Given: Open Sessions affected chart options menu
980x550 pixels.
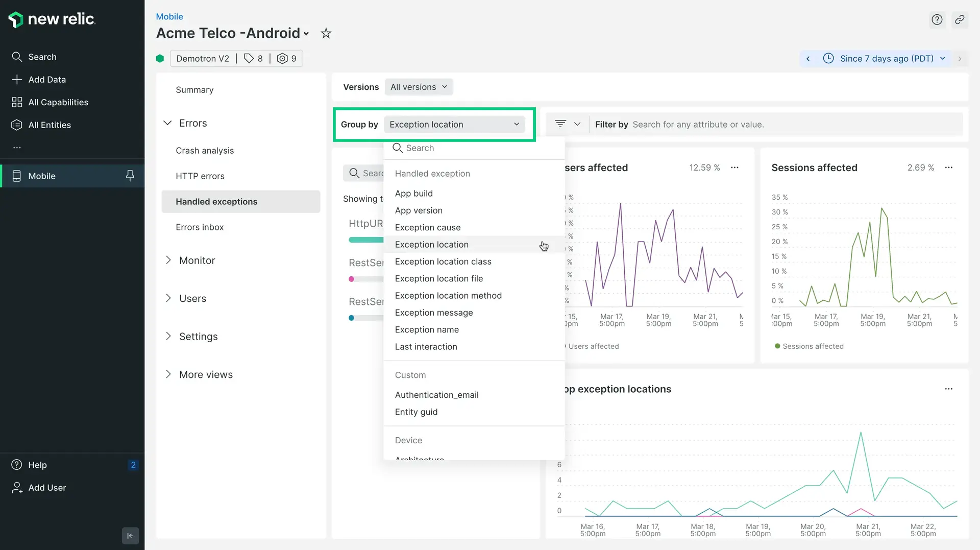Looking at the screenshot, I should 948,168.
